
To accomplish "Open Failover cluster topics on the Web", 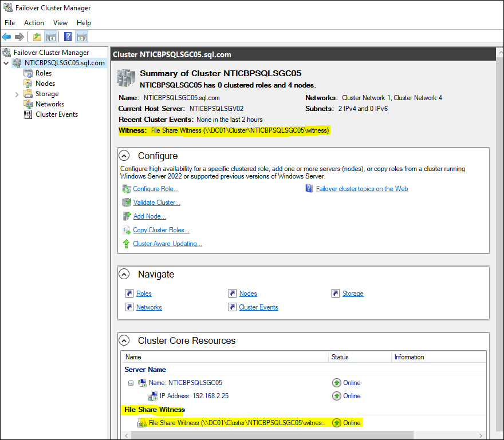I will (362, 189).
